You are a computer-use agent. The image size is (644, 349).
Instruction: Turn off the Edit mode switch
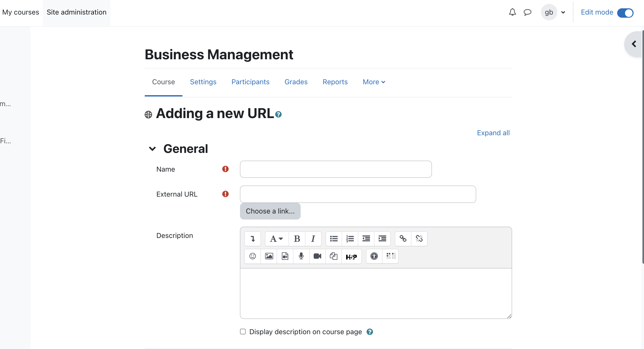tap(625, 12)
